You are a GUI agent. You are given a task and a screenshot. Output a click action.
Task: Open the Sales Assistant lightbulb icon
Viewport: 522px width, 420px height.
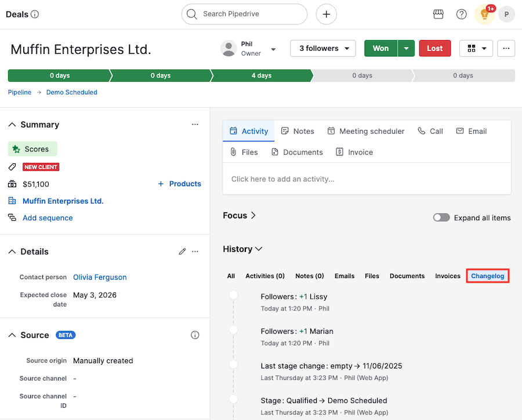(x=484, y=14)
